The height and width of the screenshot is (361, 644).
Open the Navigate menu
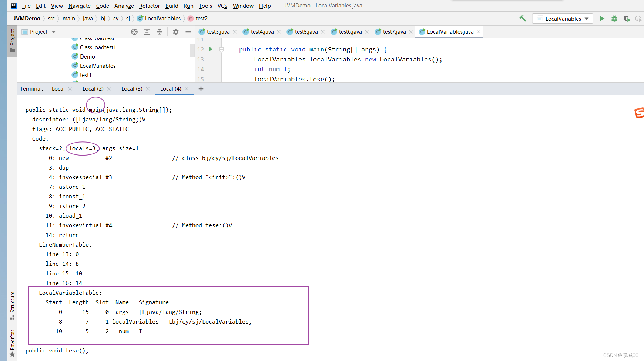coord(80,6)
